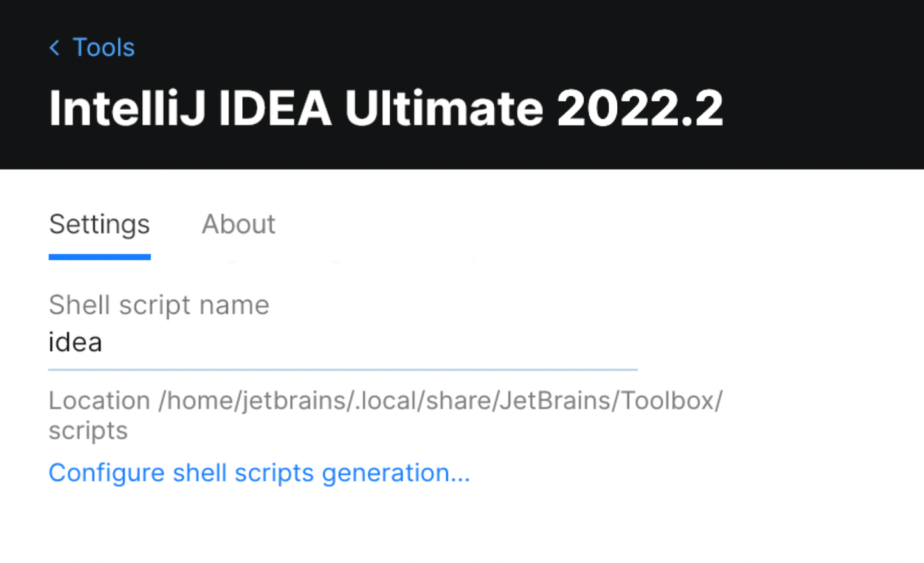Click the blue underline indicator under Settings
Image resolution: width=924 pixels, height=563 pixels.
(99, 256)
